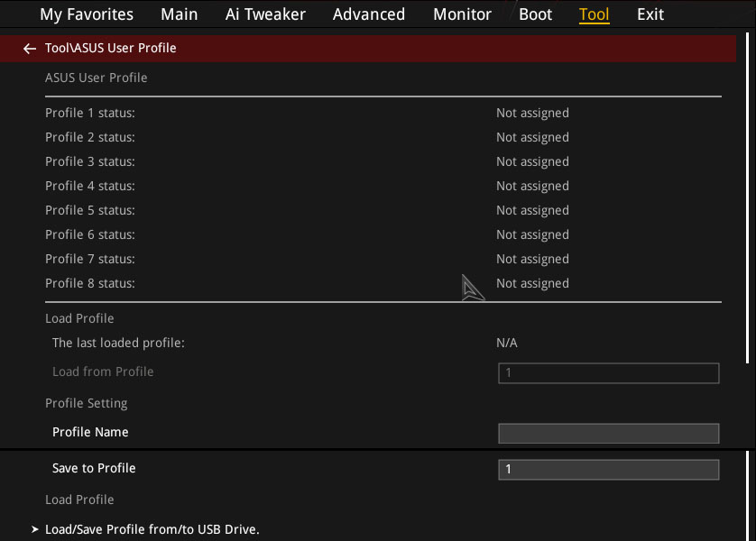Click the ASUS User Profile heading
This screenshot has width=756, height=541.
click(x=96, y=78)
